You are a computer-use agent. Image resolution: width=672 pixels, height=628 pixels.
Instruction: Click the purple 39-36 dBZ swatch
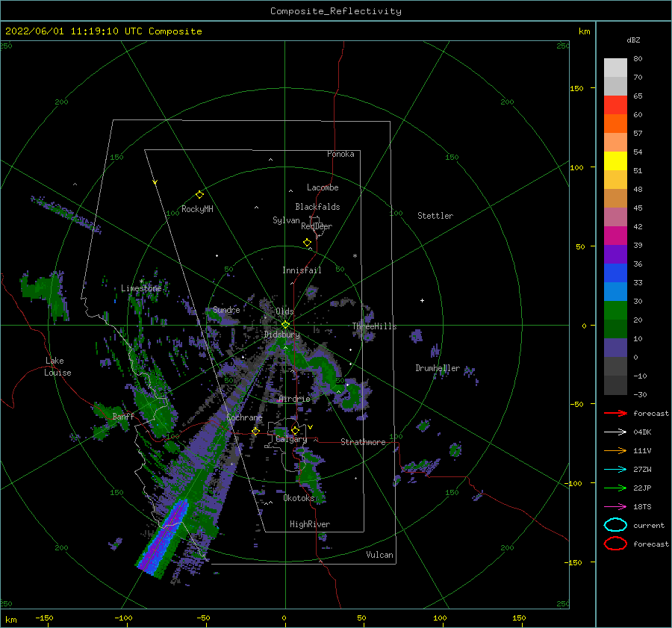coord(615,254)
